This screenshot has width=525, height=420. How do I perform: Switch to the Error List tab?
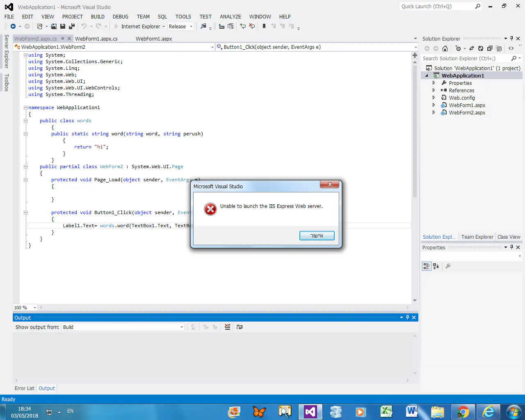pos(25,388)
